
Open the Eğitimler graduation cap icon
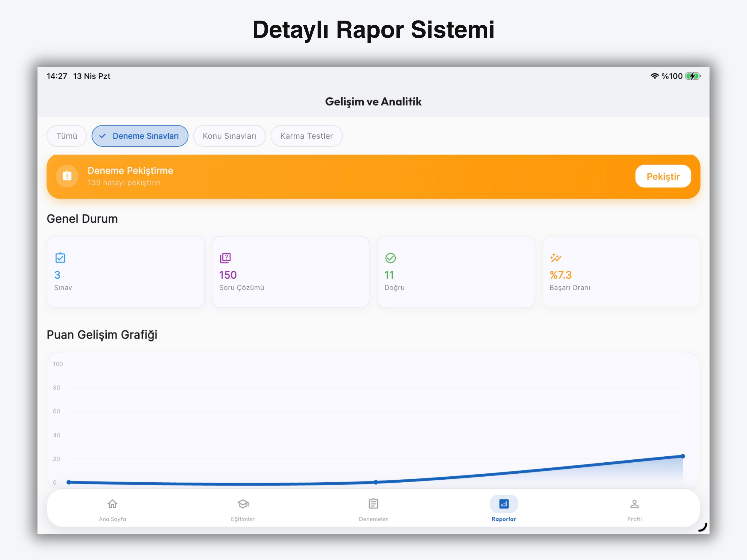pyautogui.click(x=243, y=504)
